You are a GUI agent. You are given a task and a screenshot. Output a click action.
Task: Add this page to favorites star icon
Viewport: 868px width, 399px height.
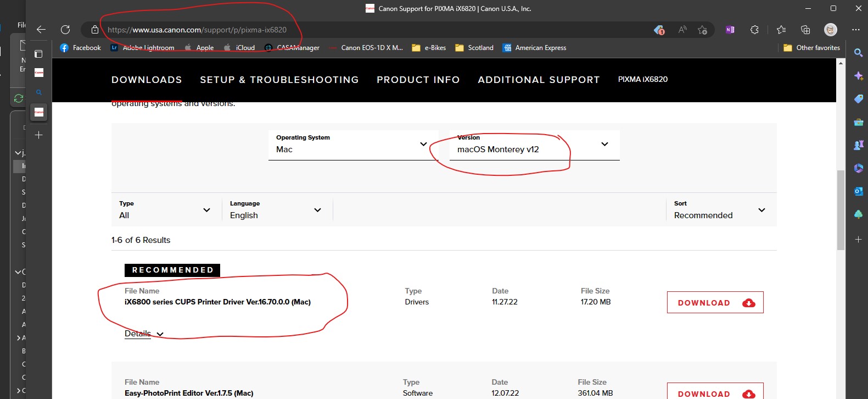[x=702, y=30]
